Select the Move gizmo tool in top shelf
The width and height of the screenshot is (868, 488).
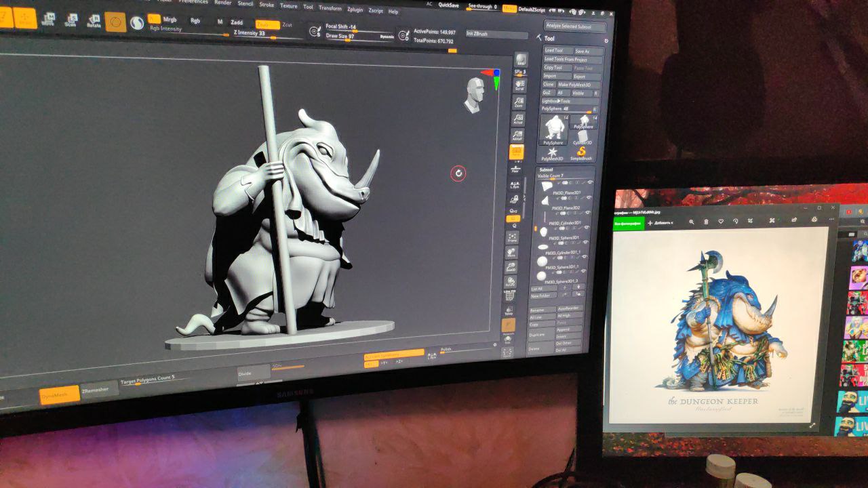click(x=48, y=19)
